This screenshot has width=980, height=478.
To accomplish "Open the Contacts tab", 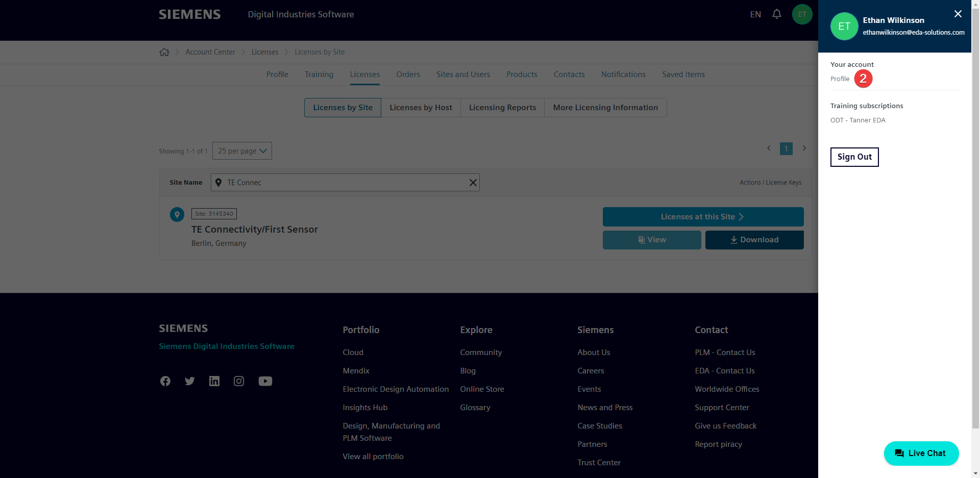I will click(x=569, y=74).
